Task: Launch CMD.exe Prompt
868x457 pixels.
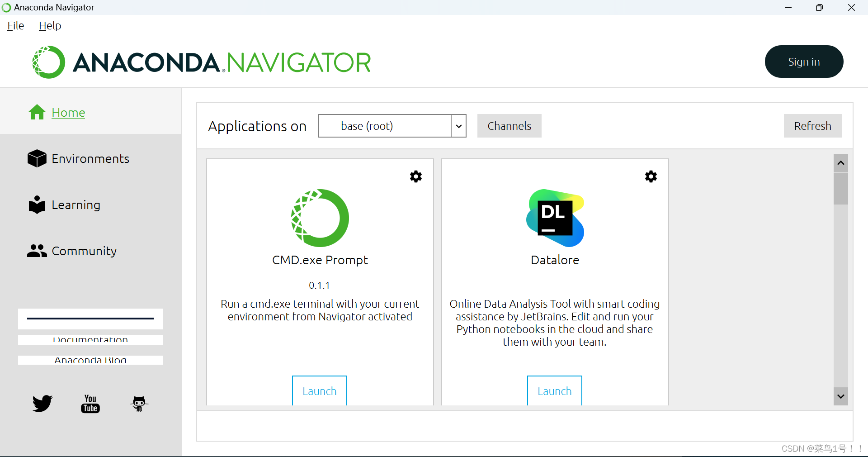Action: pos(320,391)
